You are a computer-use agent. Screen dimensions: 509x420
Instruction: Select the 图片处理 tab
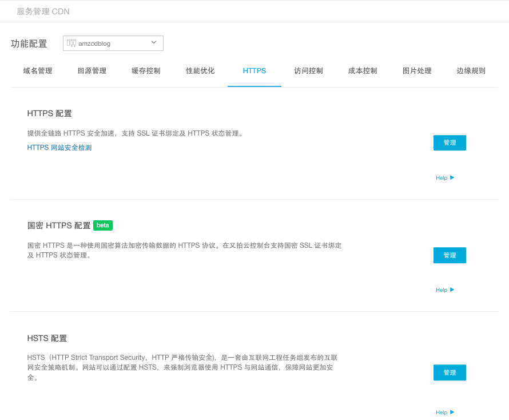(417, 71)
